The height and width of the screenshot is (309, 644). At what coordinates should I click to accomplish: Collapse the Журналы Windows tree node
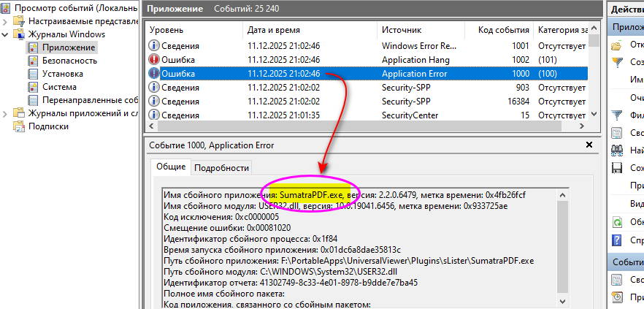7,34
